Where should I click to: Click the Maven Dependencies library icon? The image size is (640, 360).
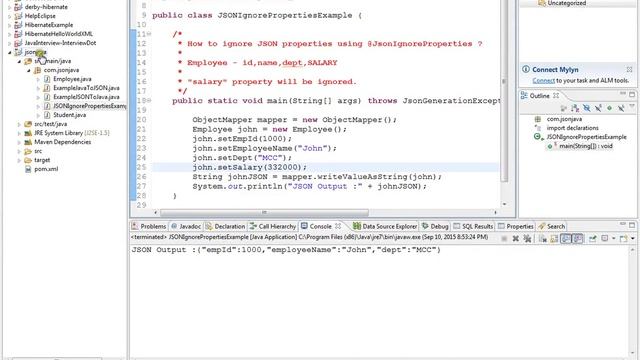(28, 142)
